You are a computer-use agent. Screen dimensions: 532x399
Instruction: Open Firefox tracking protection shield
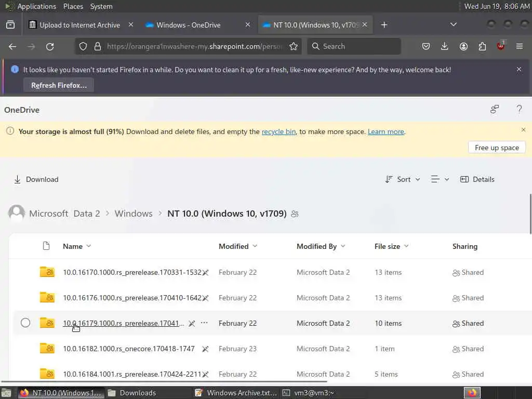[x=83, y=46]
